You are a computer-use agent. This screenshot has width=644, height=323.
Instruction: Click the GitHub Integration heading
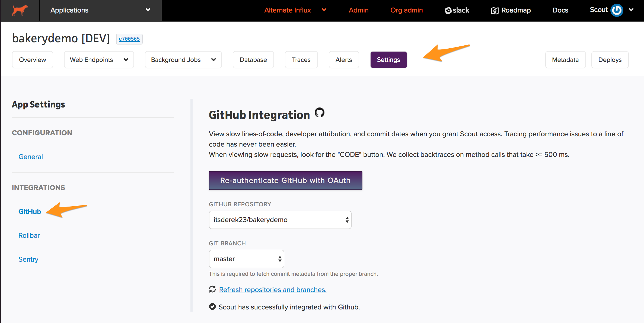coord(259,115)
